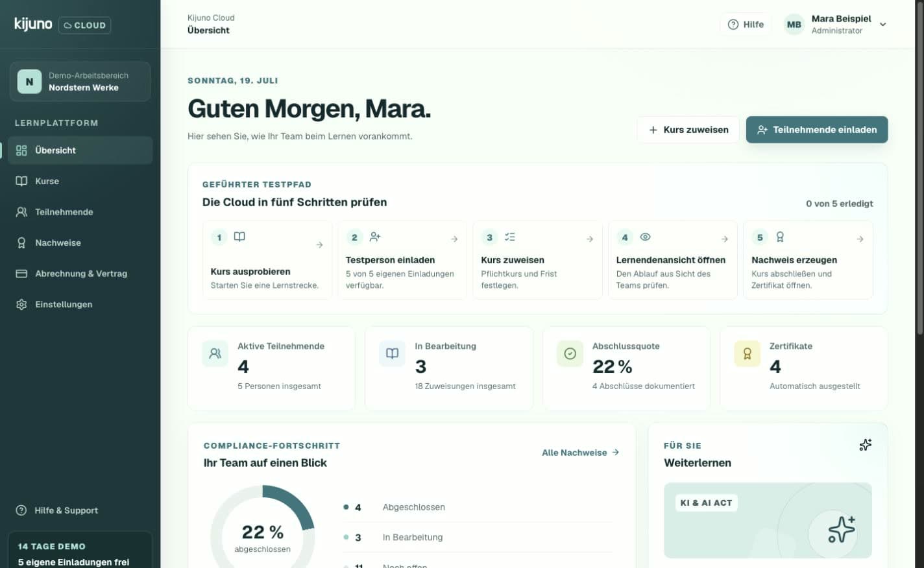924x568 pixels.
Task: Click 'Automatisch ausgestellt' text
Action: click(815, 386)
